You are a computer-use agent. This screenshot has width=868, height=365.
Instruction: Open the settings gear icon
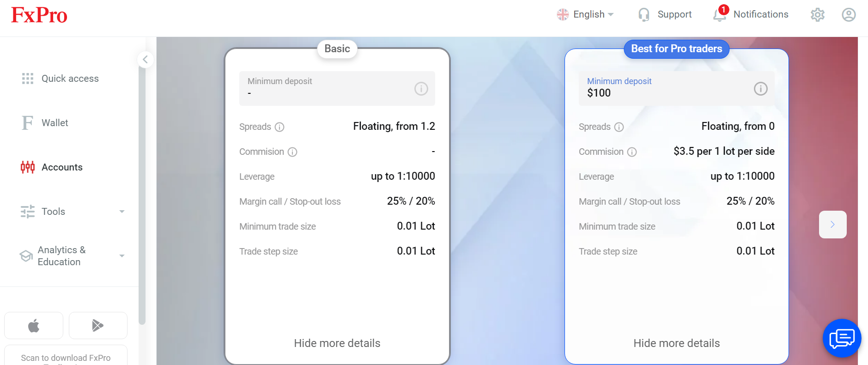coord(817,15)
